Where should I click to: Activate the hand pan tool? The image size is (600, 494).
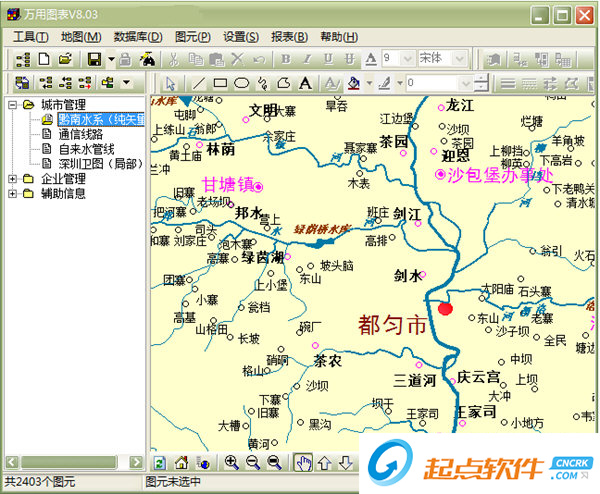tap(303, 463)
